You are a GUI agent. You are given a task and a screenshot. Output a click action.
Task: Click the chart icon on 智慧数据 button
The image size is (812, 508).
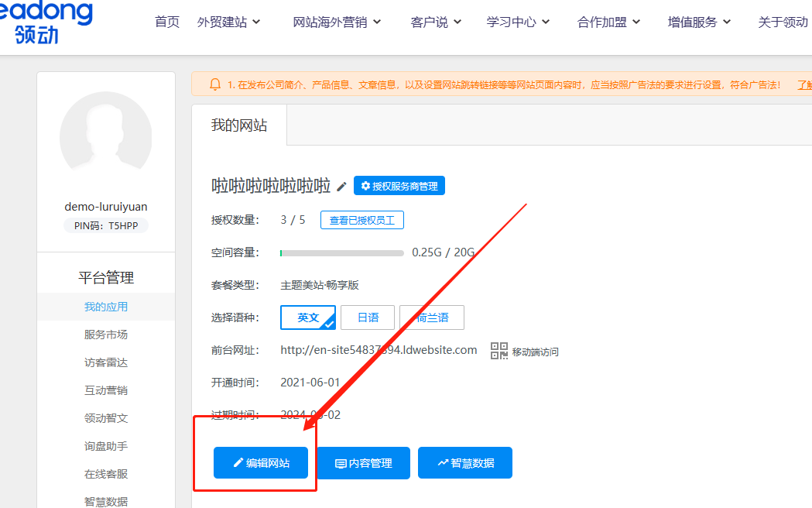(x=443, y=462)
